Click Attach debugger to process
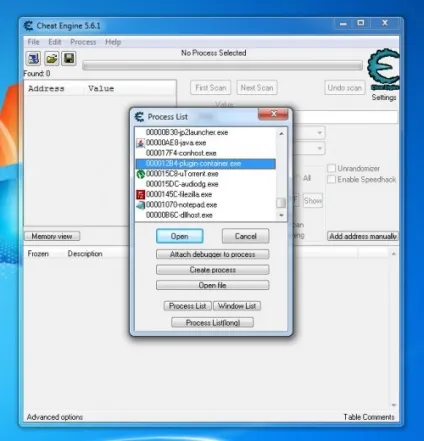424x441 pixels. coord(213,254)
